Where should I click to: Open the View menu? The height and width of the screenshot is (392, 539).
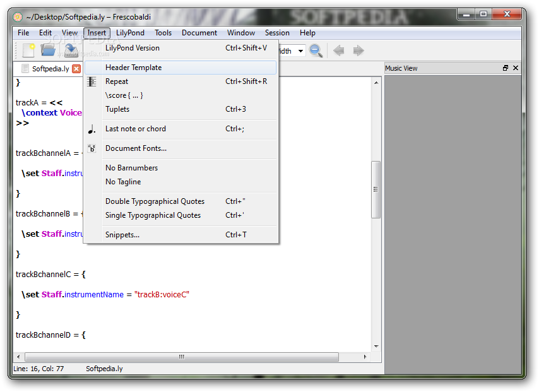click(x=69, y=33)
